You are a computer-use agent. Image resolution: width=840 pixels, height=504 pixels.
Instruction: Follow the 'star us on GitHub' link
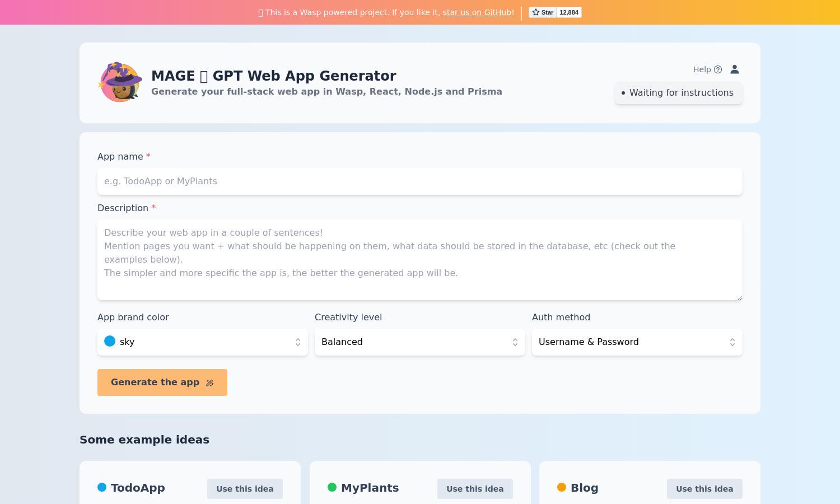pyautogui.click(x=477, y=12)
